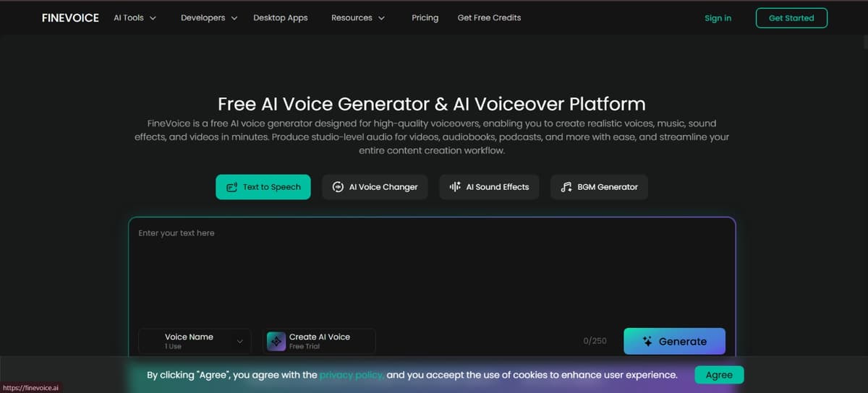Click the Create AI Voice sparkle icon
Image resolution: width=868 pixels, height=393 pixels.
coord(276,341)
